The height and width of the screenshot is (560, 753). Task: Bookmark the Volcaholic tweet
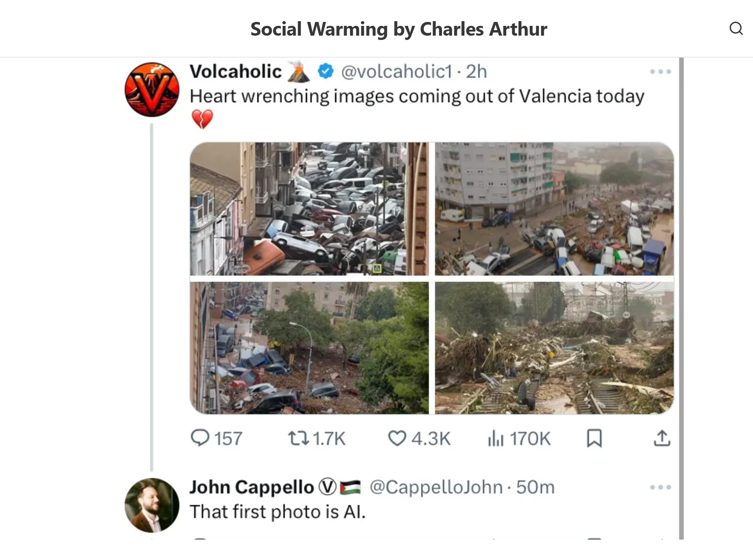pyautogui.click(x=594, y=438)
